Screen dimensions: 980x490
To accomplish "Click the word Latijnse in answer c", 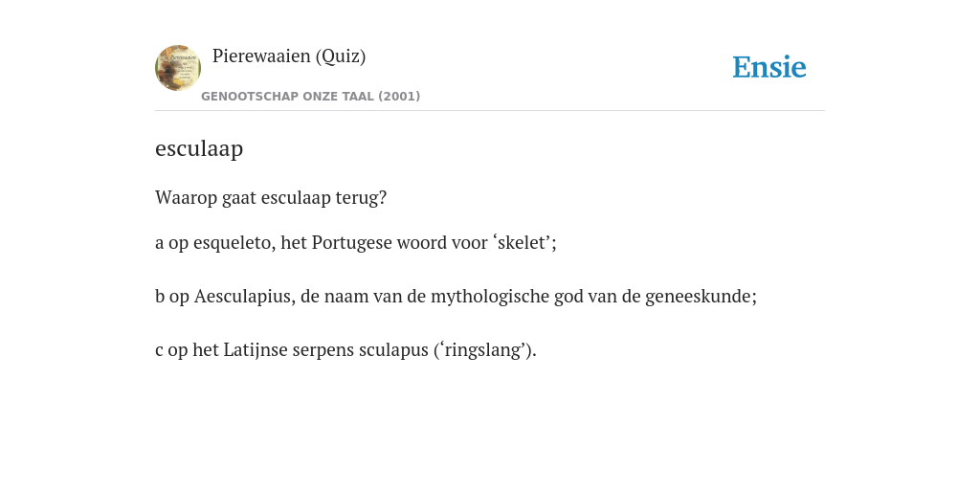I will tap(253, 350).
